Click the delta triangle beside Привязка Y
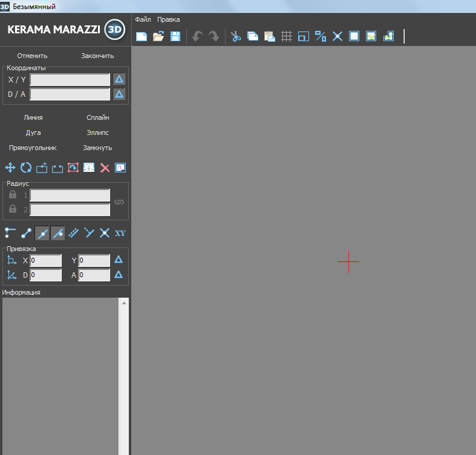 [x=119, y=260]
